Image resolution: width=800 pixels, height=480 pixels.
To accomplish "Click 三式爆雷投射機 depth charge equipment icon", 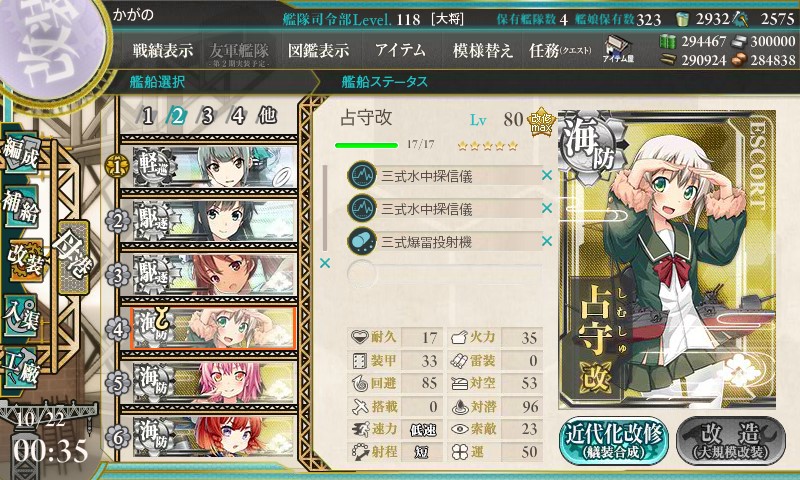I will (x=362, y=241).
